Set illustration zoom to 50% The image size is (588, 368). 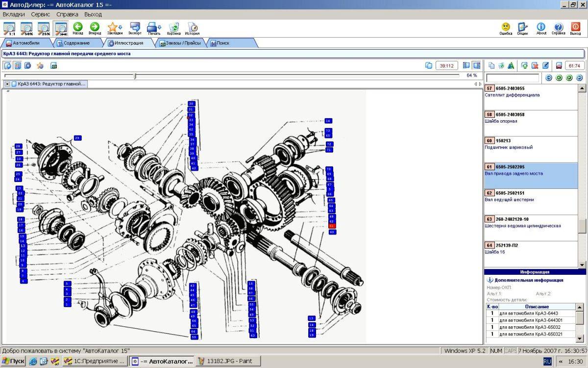[27, 29]
